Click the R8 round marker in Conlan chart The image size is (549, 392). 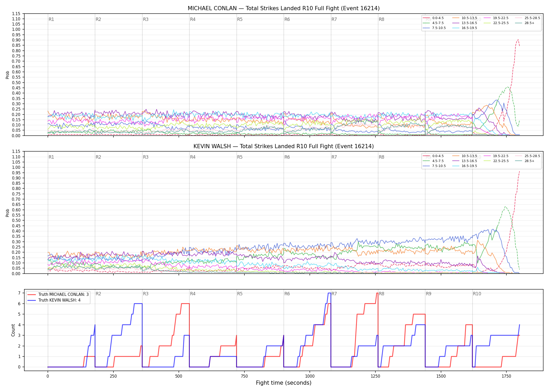click(381, 19)
